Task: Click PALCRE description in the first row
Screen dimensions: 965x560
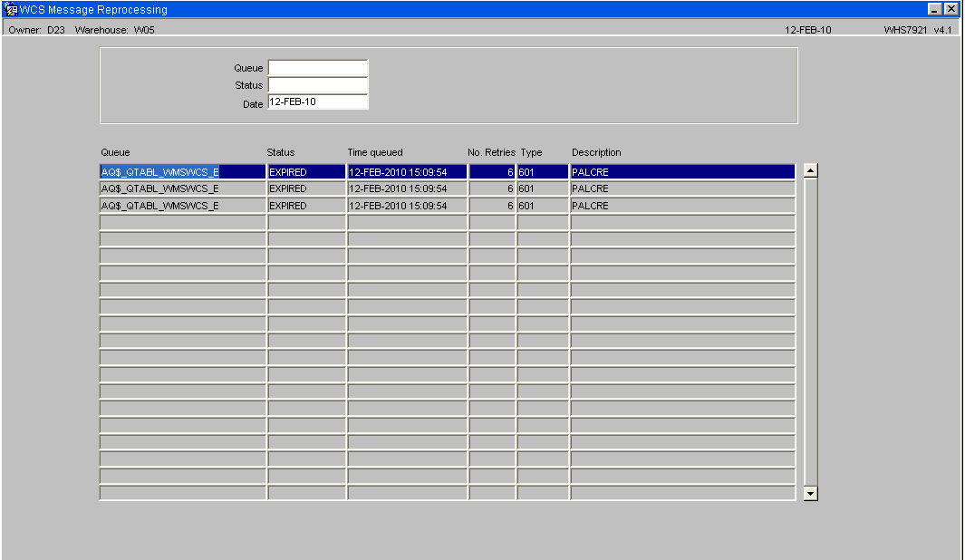Action: pos(682,171)
